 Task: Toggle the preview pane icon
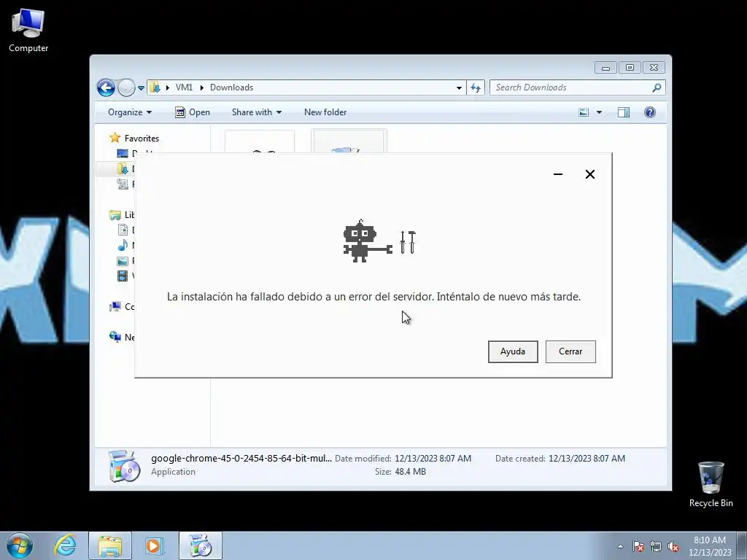624,112
